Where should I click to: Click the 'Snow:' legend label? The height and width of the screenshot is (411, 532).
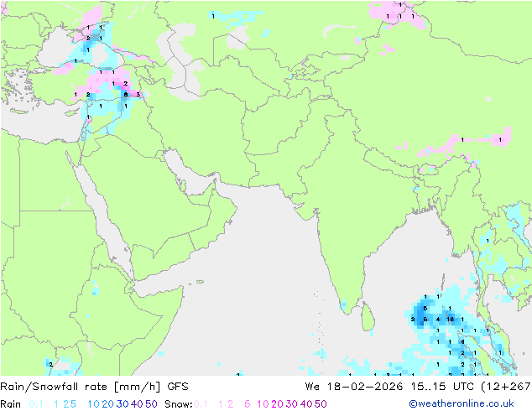[179, 404]
